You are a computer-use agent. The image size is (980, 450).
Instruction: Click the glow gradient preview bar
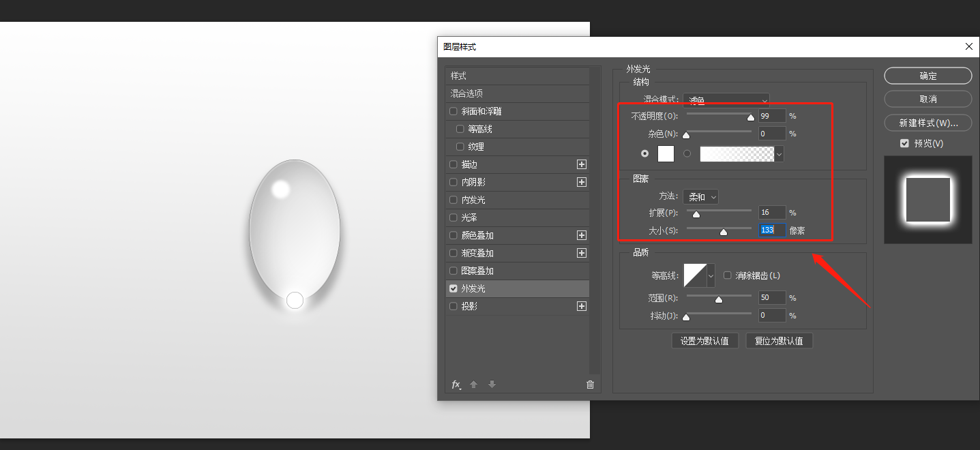[x=737, y=154]
